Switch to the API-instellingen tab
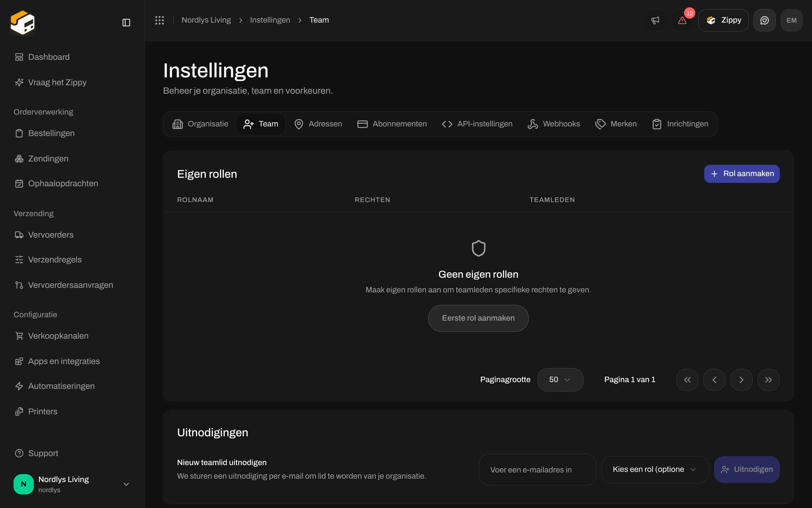This screenshot has height=508, width=812. point(477,124)
